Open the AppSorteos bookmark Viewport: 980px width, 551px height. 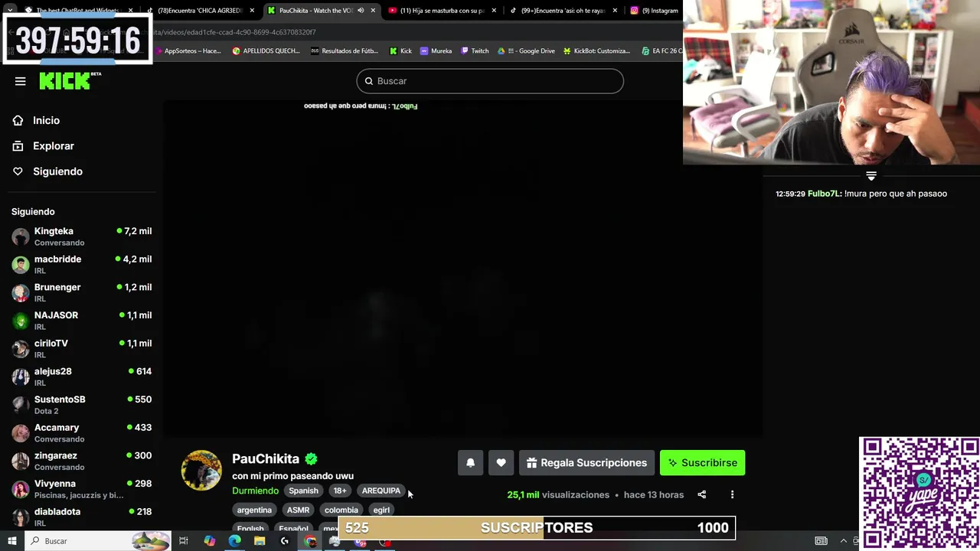click(x=187, y=51)
